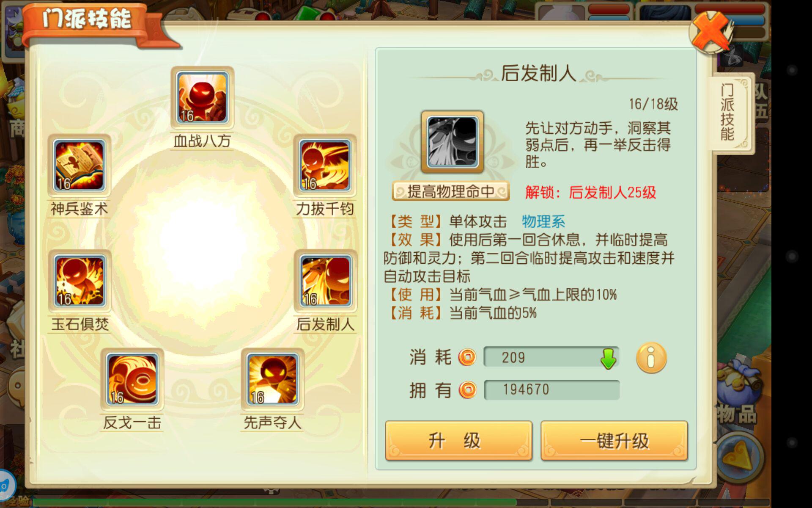Choose the 先声夺人 skill icon
The height and width of the screenshot is (508, 812).
[x=272, y=379]
